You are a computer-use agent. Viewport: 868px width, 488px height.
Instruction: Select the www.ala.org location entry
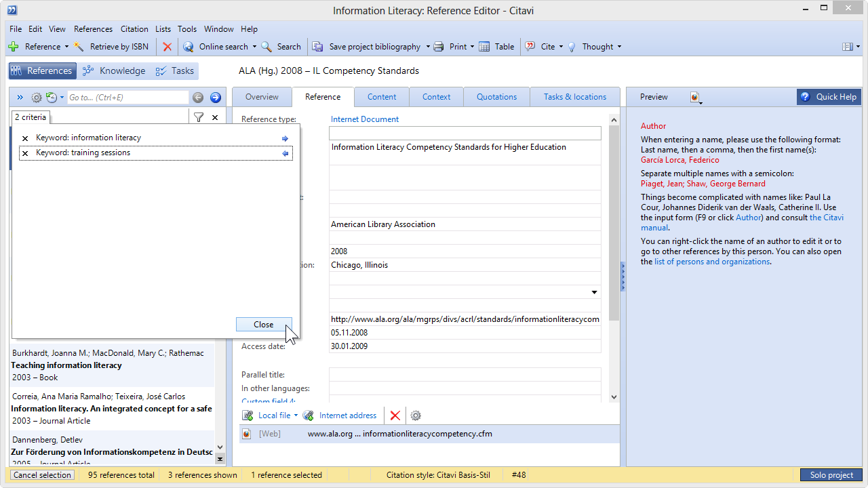tap(429, 434)
